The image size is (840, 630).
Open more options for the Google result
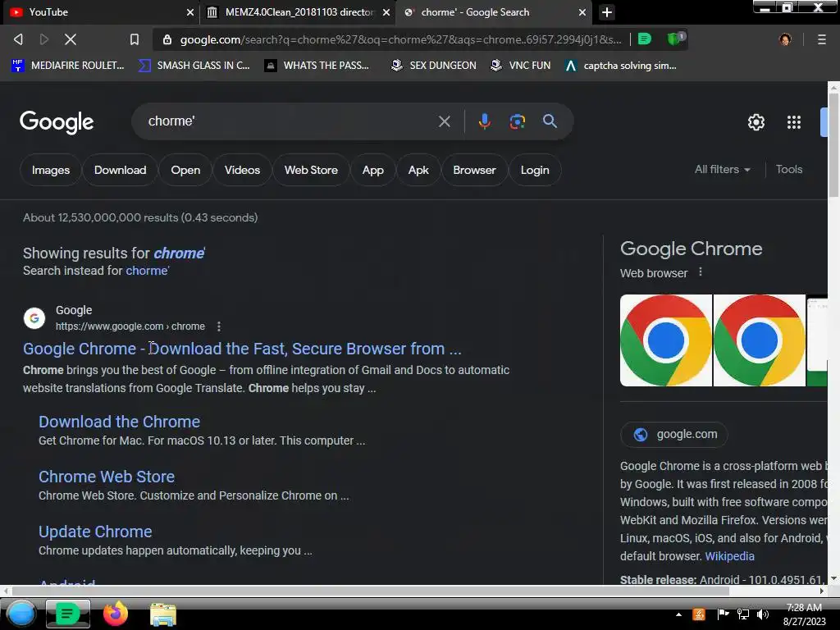pyautogui.click(x=218, y=326)
